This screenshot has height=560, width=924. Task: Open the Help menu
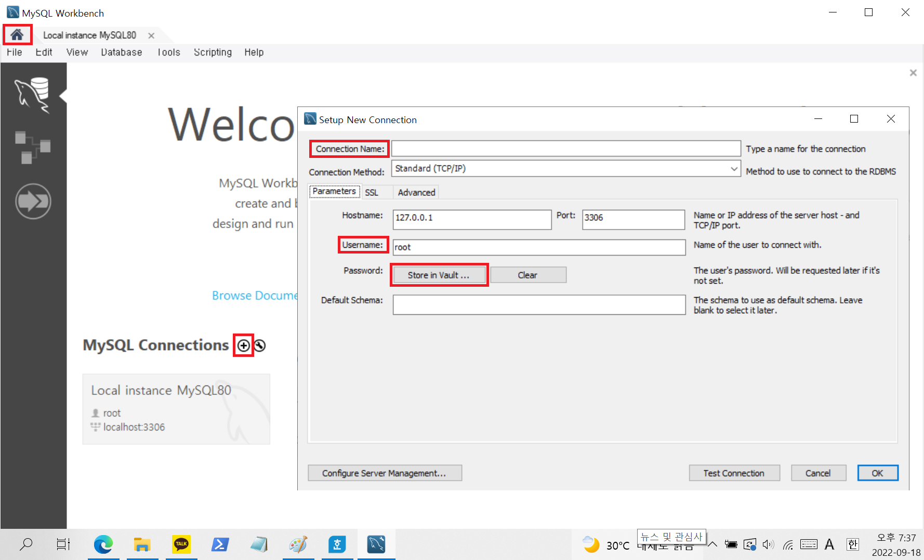pos(254,52)
